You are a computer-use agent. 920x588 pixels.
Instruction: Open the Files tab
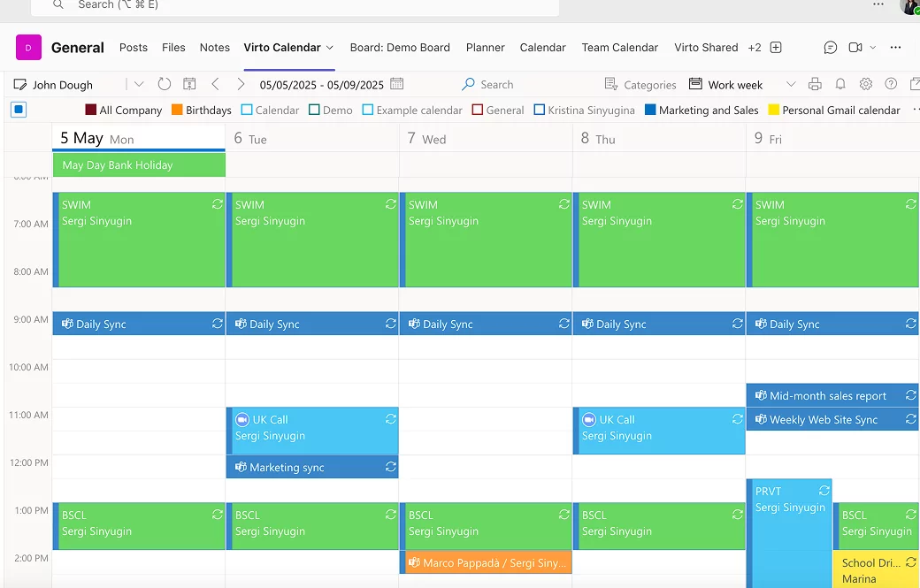tap(173, 48)
